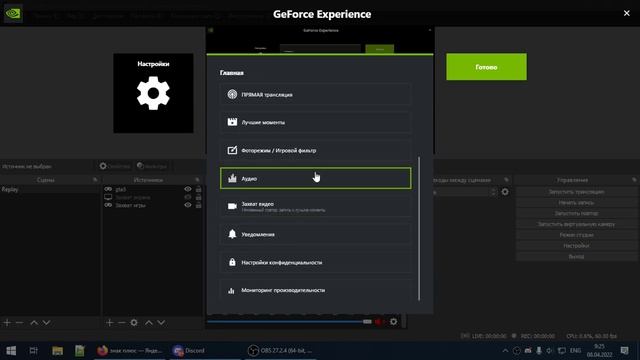Click Запустить трансляцию in OBS controls
Image resolution: width=640 pixels, height=360 pixels.
click(576, 191)
